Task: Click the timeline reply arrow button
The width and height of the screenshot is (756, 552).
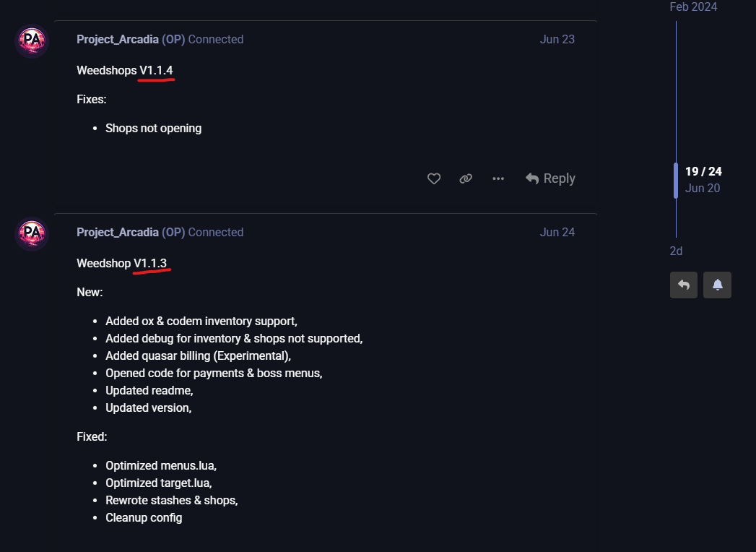Action: 684,285
